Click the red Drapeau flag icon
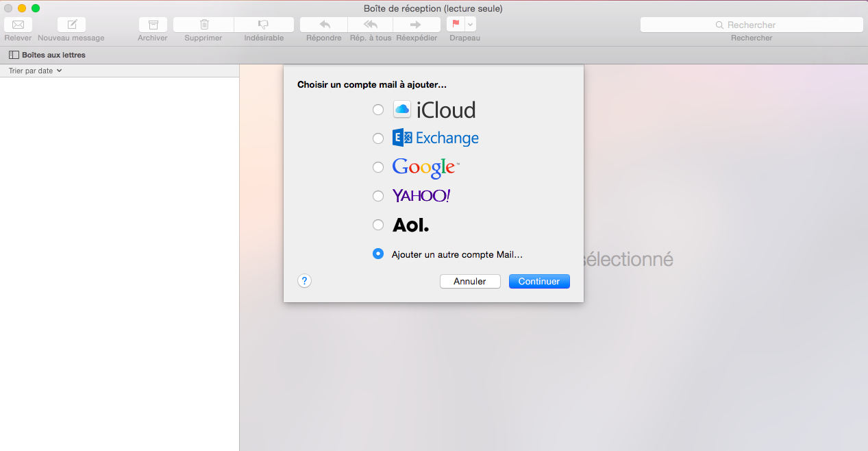The height and width of the screenshot is (451, 868). pyautogui.click(x=456, y=25)
